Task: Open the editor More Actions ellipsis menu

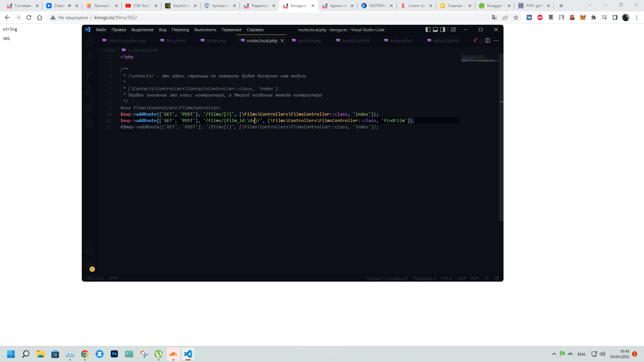Action: (x=496, y=41)
